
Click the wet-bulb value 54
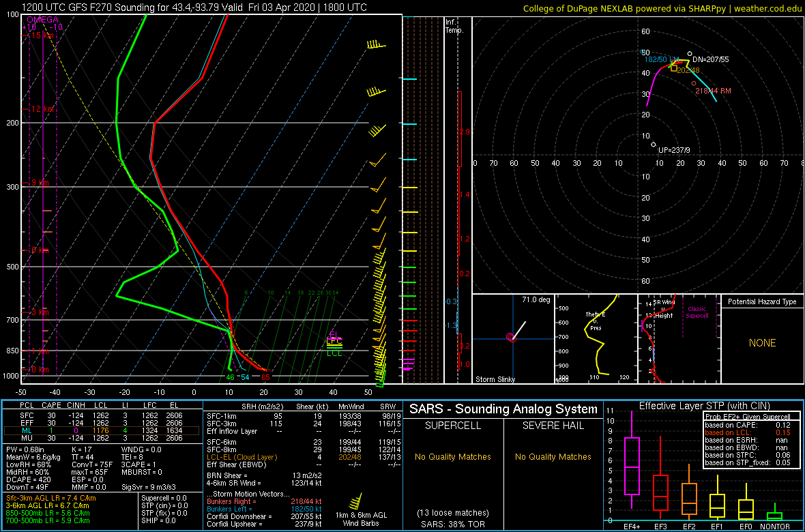coord(246,377)
